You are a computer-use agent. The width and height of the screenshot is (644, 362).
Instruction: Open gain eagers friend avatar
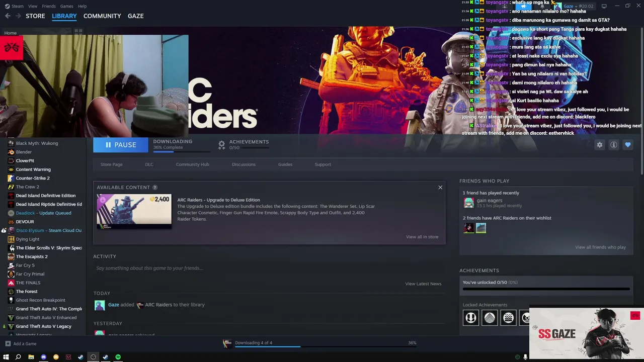(468, 203)
